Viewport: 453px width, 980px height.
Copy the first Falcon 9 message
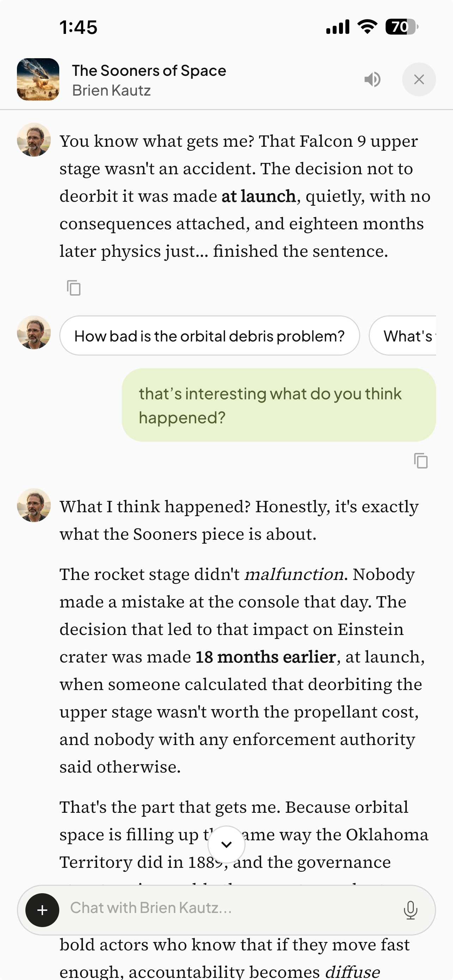(74, 288)
